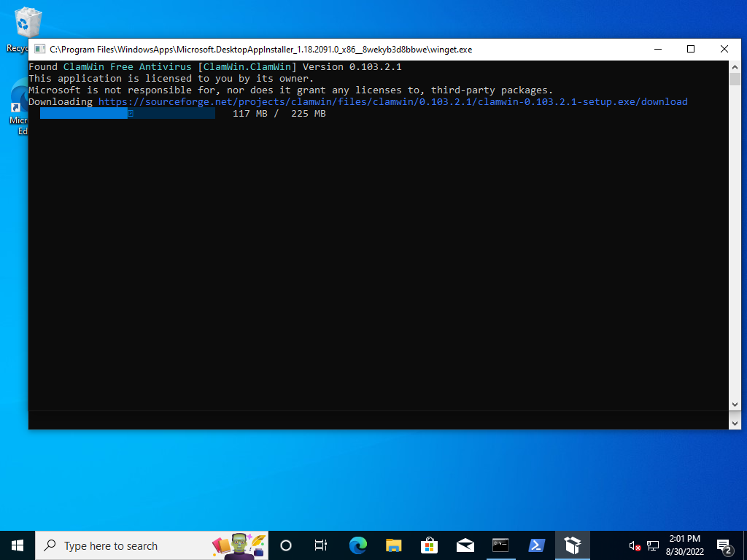Viewport: 747px width, 560px height.
Task: Click the upper scroll down arrow in console
Action: coord(735,404)
